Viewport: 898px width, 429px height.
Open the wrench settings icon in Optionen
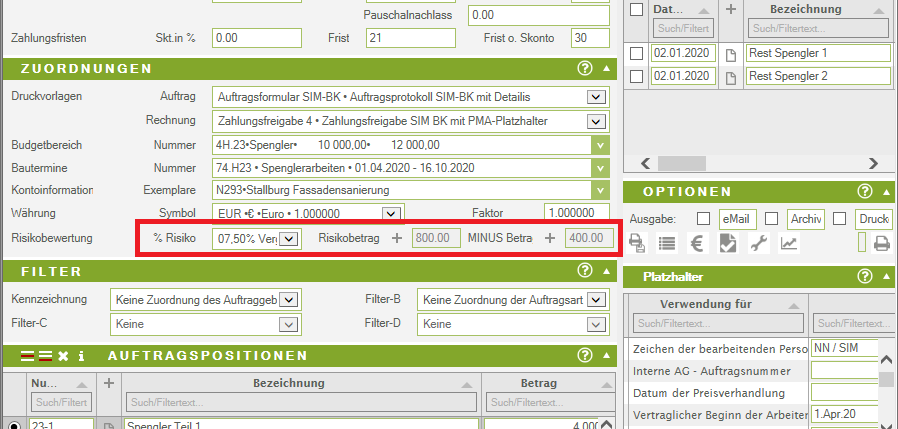click(759, 242)
